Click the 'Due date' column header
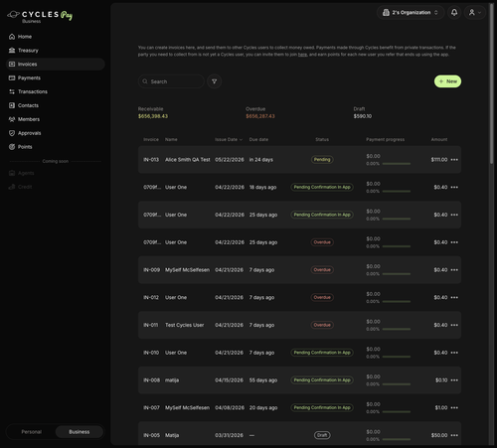This screenshot has width=497, height=448. pyautogui.click(x=258, y=139)
